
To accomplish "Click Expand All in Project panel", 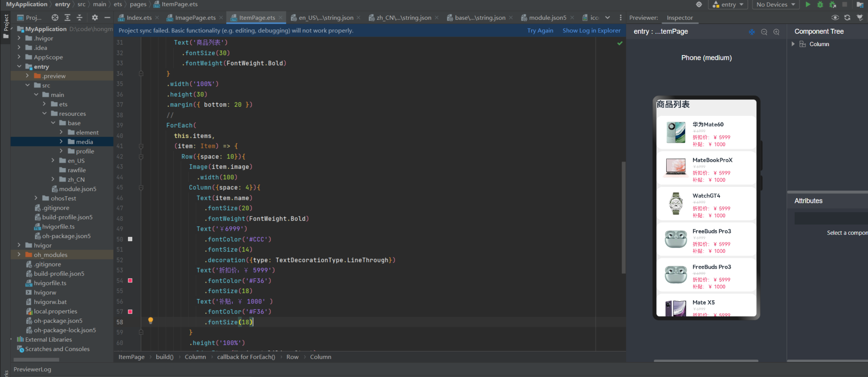I will coord(67,17).
